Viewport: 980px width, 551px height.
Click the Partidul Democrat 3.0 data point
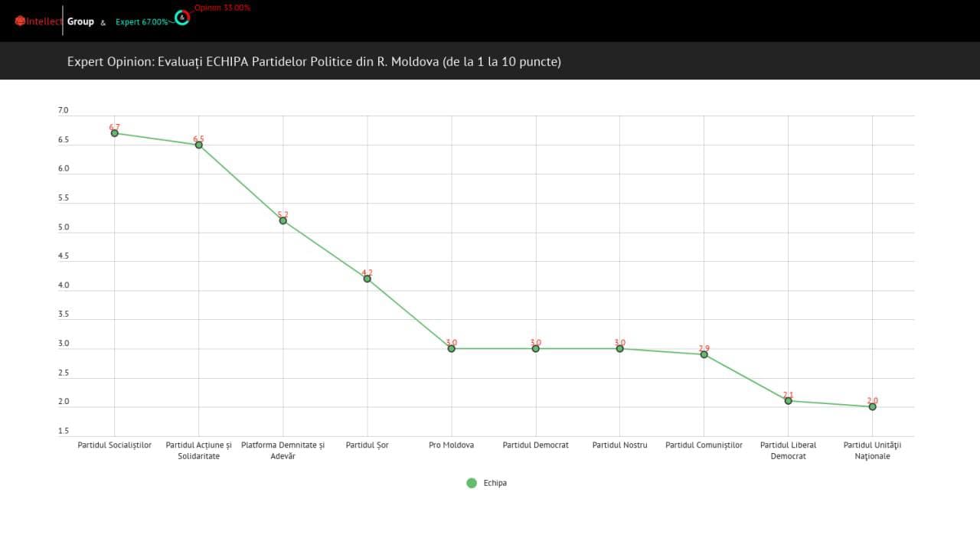pos(536,348)
